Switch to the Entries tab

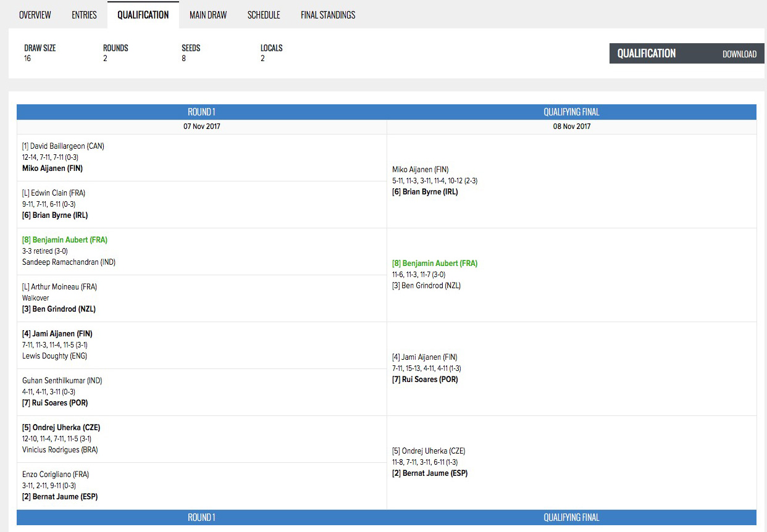[x=84, y=15]
